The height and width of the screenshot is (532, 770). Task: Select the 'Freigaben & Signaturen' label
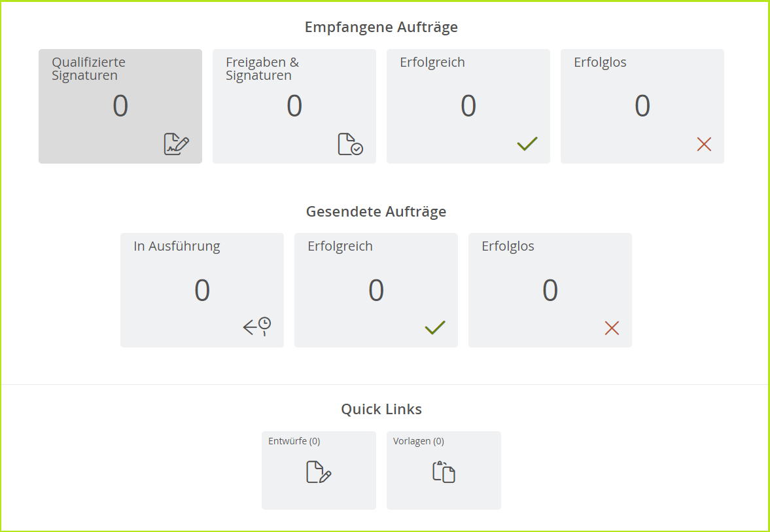(262, 69)
